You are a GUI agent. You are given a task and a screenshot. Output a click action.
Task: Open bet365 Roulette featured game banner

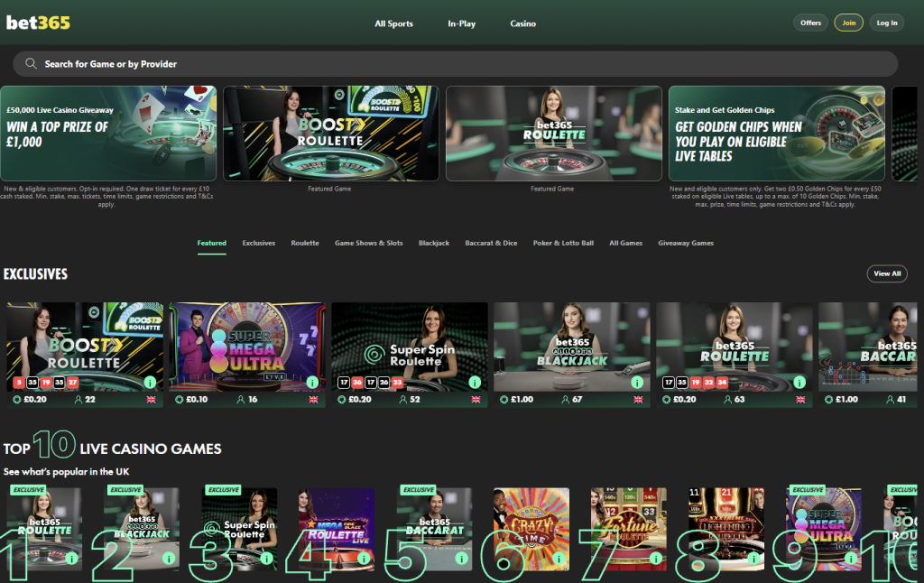[x=554, y=134]
